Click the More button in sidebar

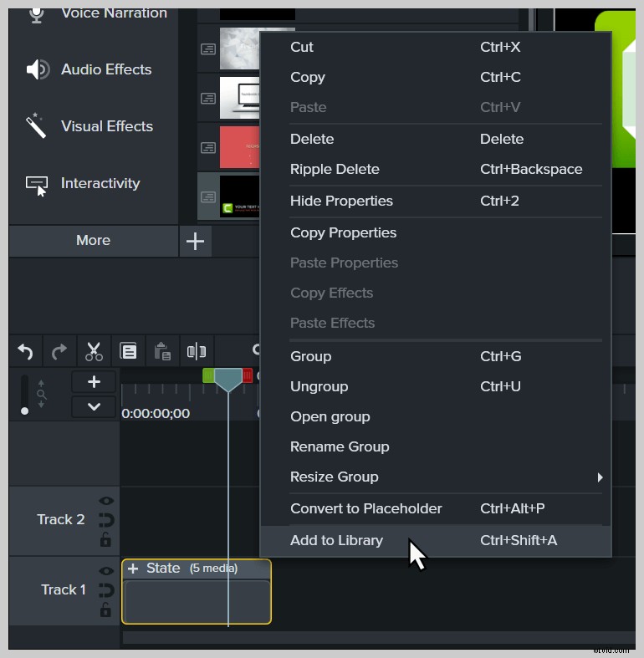(93, 241)
